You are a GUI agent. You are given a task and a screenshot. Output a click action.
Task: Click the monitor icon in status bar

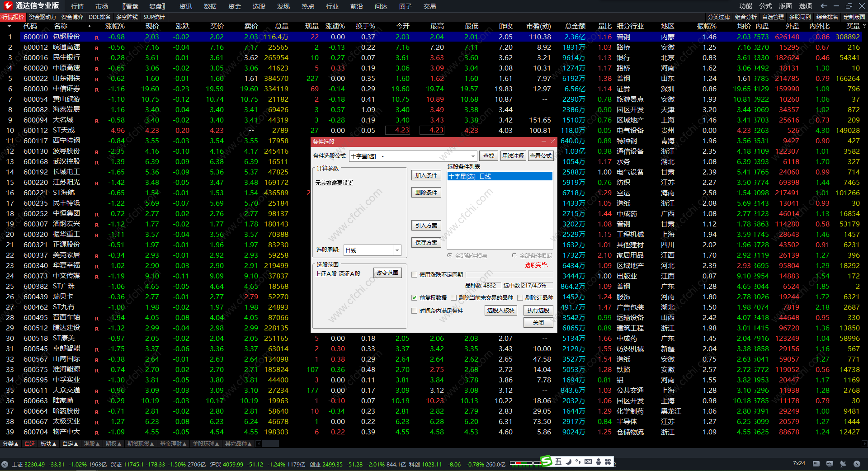click(830, 464)
